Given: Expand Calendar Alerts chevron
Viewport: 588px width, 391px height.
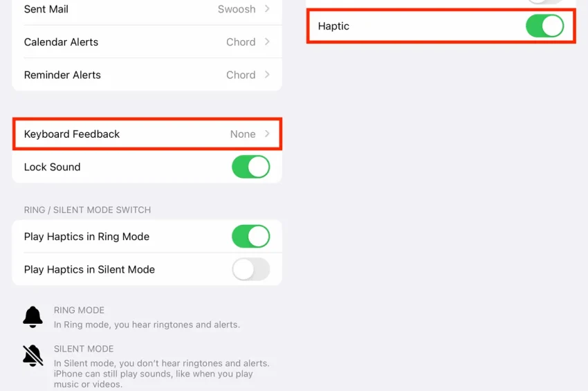Looking at the screenshot, I should coord(267,42).
